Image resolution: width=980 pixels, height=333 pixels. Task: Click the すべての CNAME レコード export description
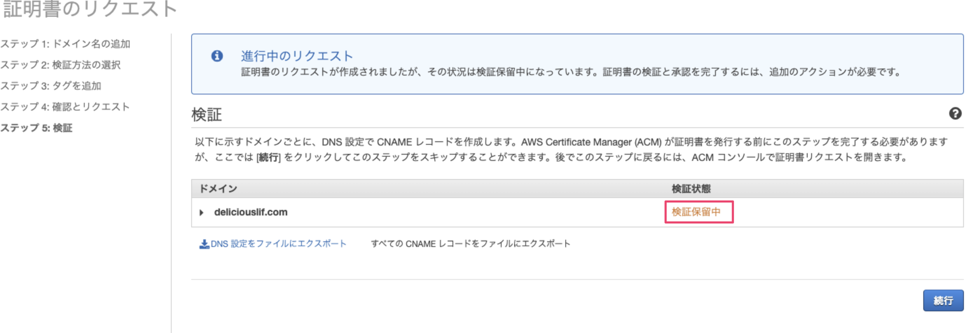click(x=470, y=244)
